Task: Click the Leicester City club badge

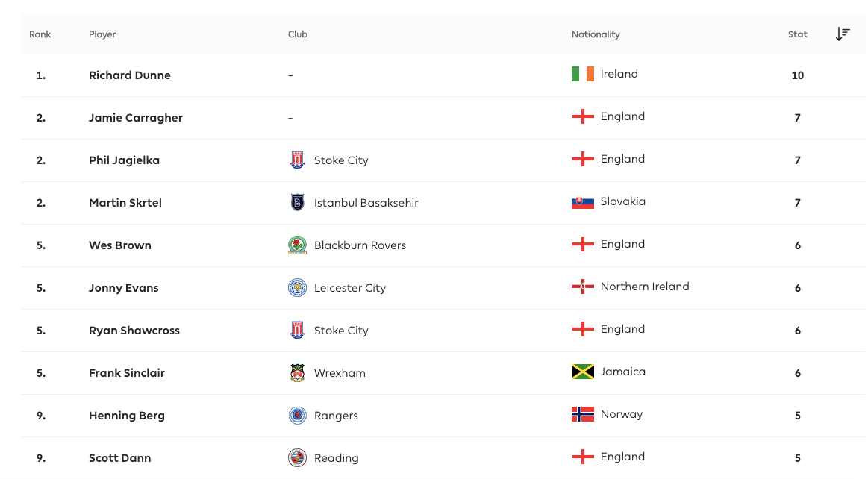Action: coord(297,288)
